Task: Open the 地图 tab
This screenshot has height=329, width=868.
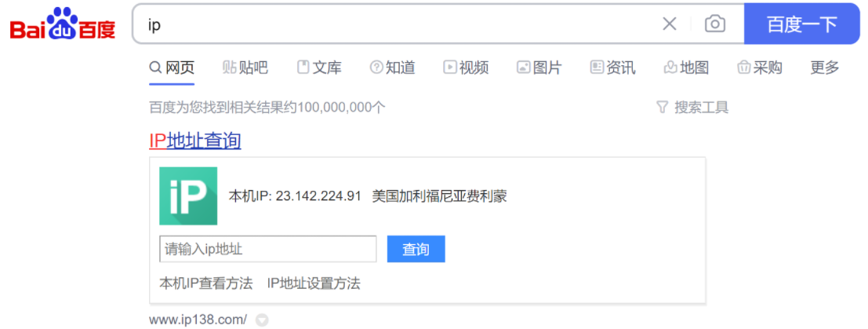Action: pos(686,68)
